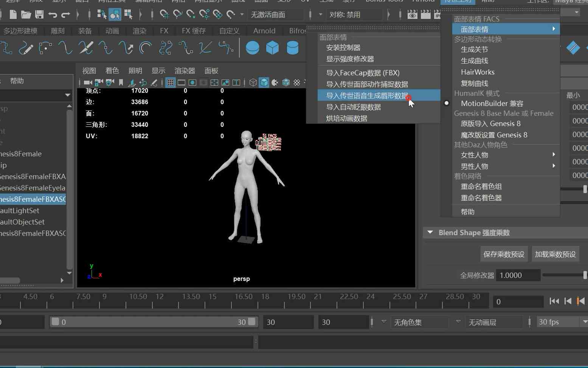The height and width of the screenshot is (368, 588).
Task: Toggle the viewport grid display
Action: (x=170, y=82)
